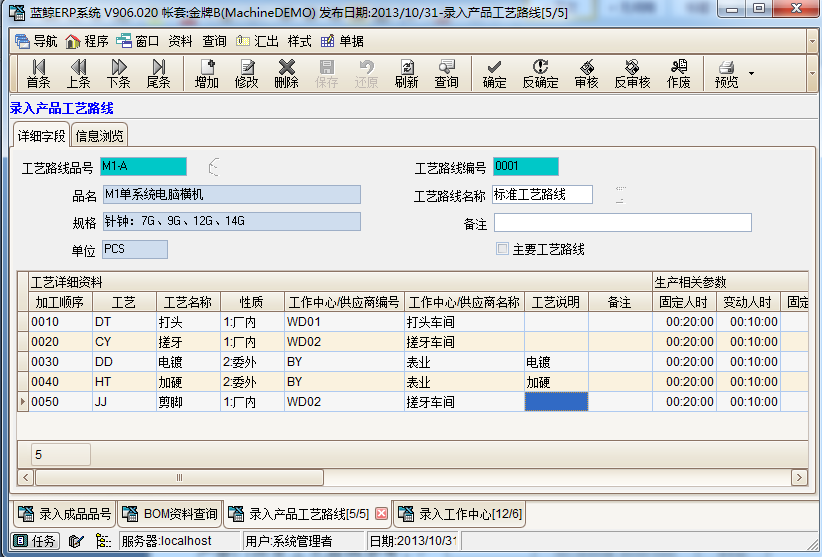
Task: Click the 任务 status bar button
Action: (x=35, y=541)
